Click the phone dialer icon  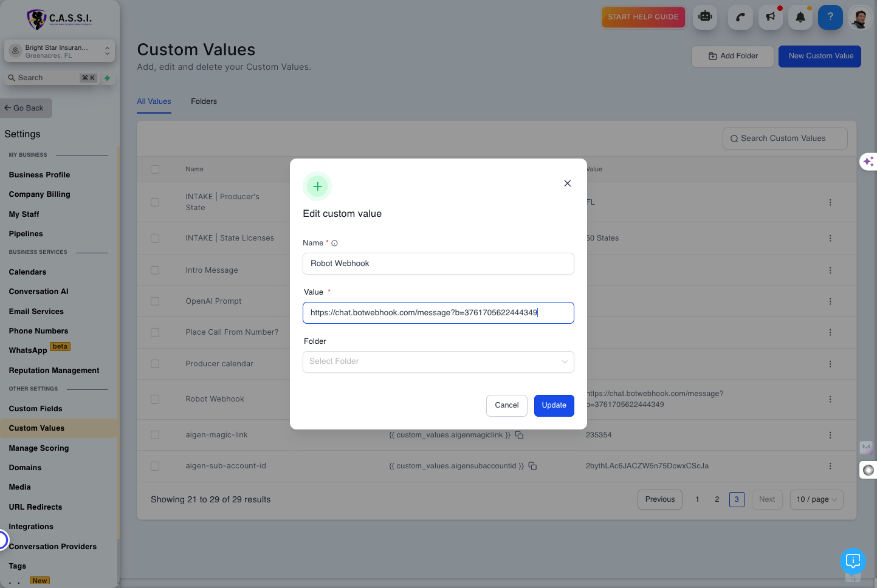pyautogui.click(x=740, y=17)
